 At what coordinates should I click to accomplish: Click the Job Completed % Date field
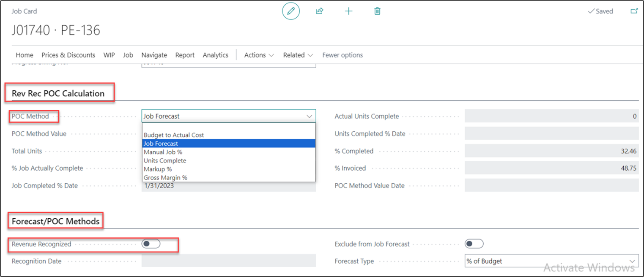tap(228, 186)
